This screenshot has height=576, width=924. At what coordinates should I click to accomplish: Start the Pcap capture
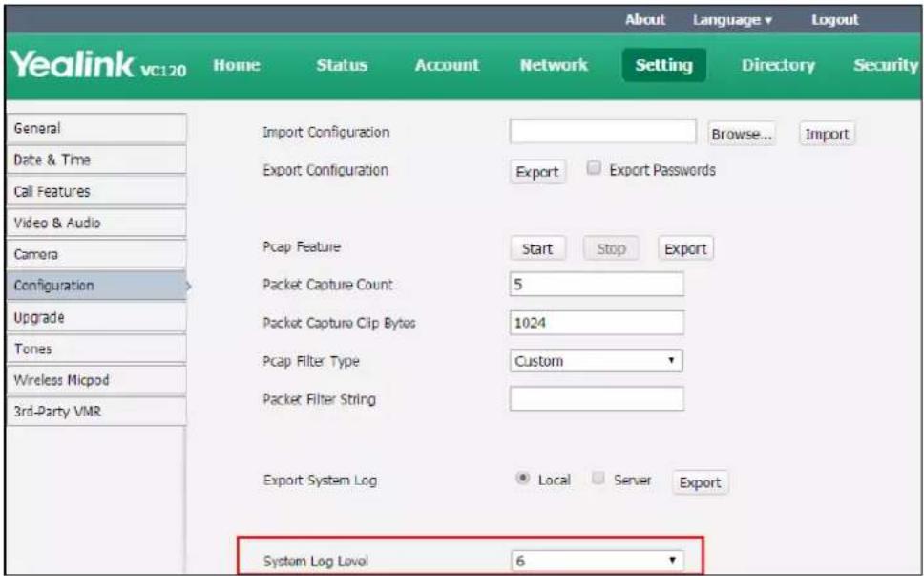537,248
